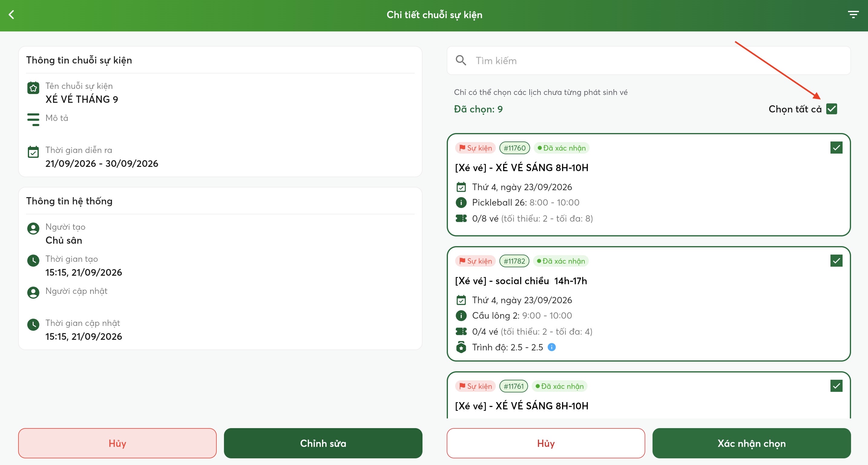This screenshot has width=868, height=465.
Task: Click the Chỉnh sửa button
Action: pos(323,443)
